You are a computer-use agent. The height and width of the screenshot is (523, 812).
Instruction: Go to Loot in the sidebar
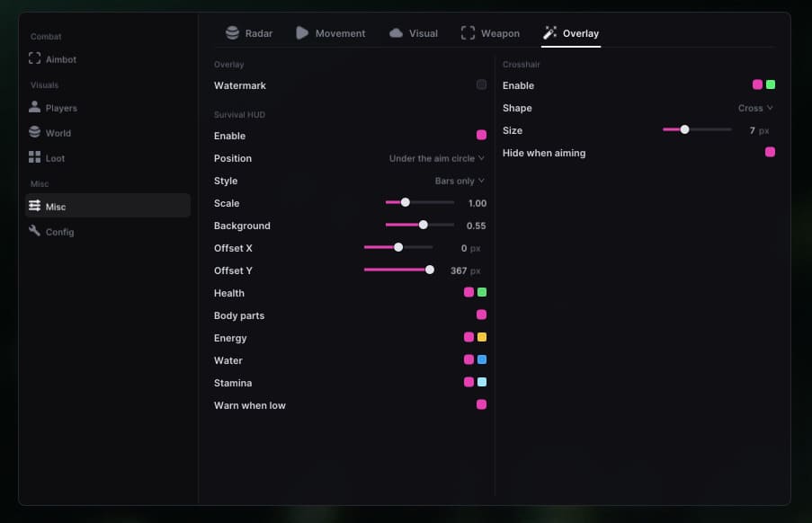pyautogui.click(x=108, y=158)
